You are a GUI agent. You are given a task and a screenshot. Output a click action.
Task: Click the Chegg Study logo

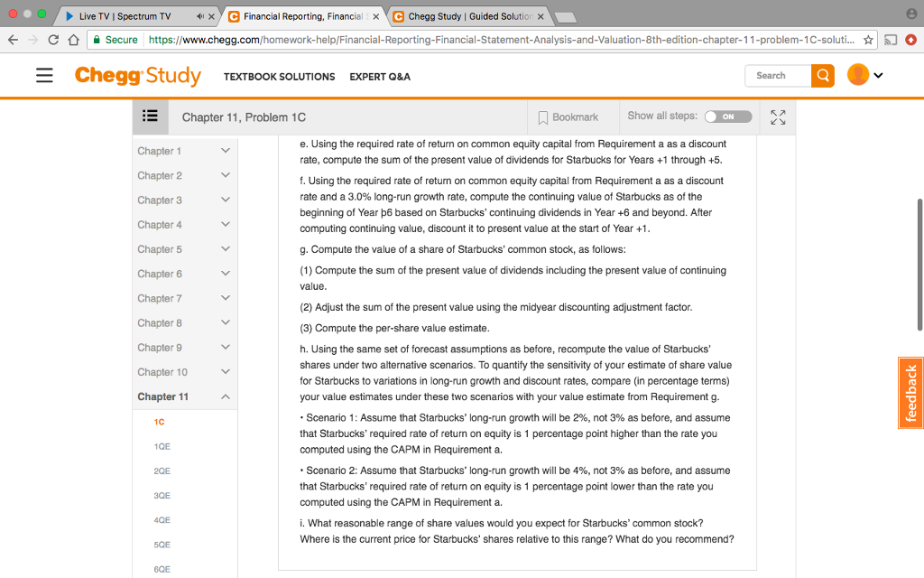click(x=137, y=76)
